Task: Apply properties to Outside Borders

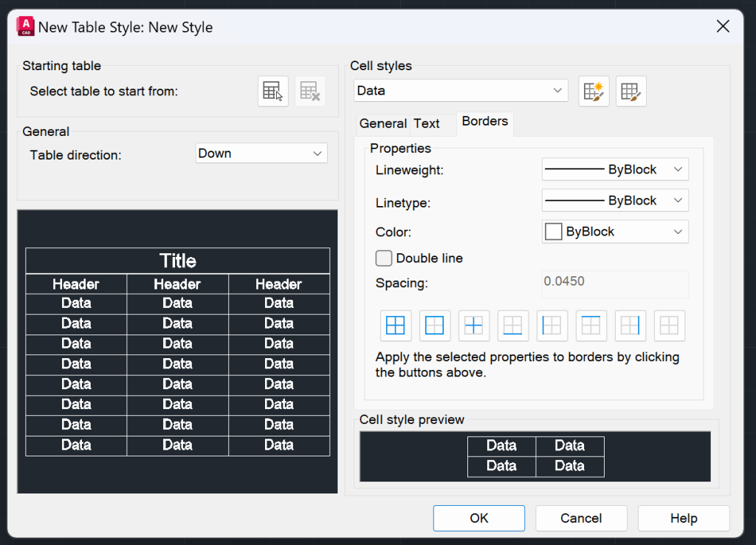Action: click(435, 326)
